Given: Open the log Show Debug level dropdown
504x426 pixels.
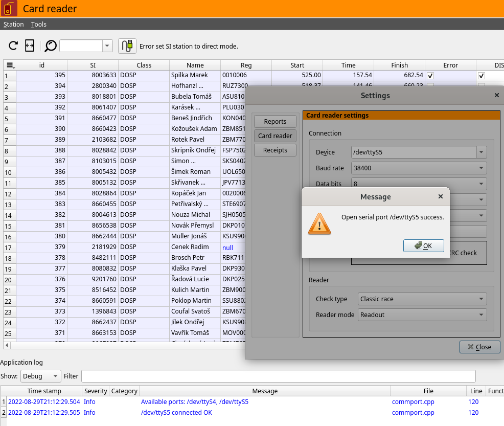Looking at the screenshot, I should [40, 376].
